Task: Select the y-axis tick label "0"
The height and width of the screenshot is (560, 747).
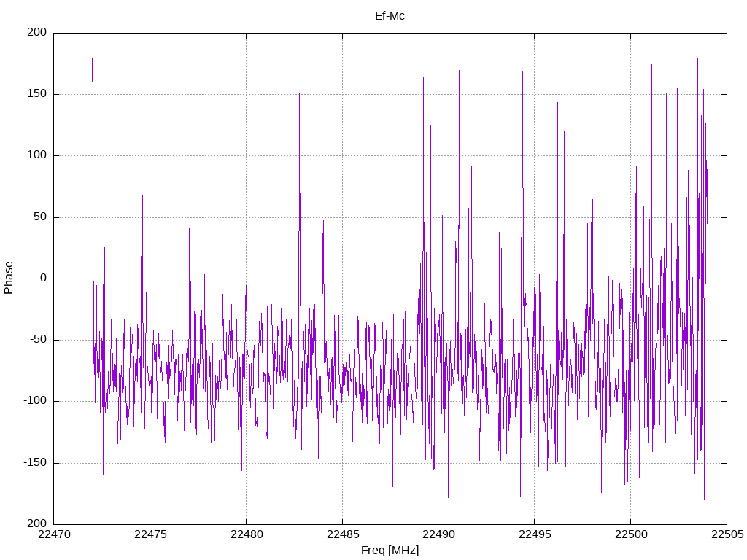Action: click(43, 278)
